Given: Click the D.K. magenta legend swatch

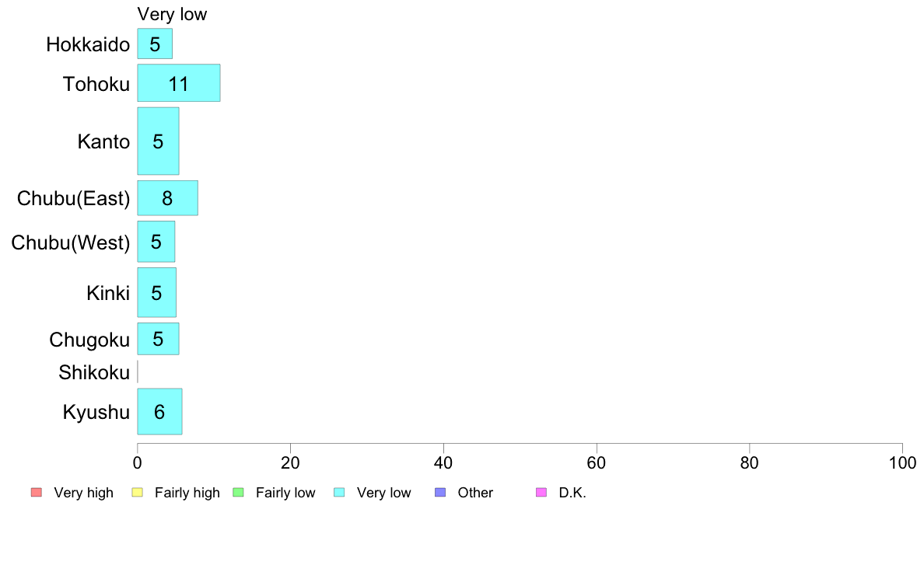Looking at the screenshot, I should (x=541, y=493).
